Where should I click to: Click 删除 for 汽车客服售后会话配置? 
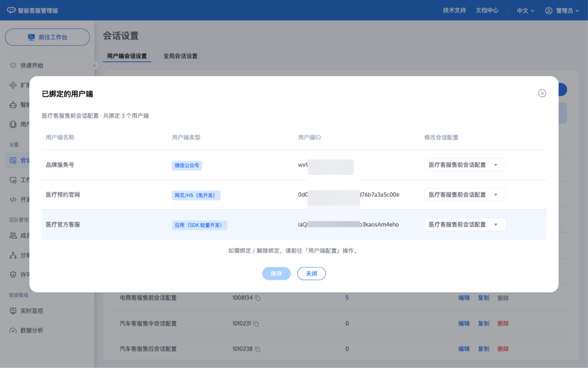[x=503, y=349]
